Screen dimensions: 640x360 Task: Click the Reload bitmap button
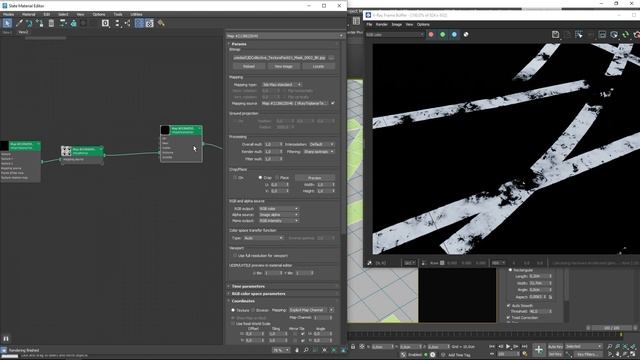point(249,66)
